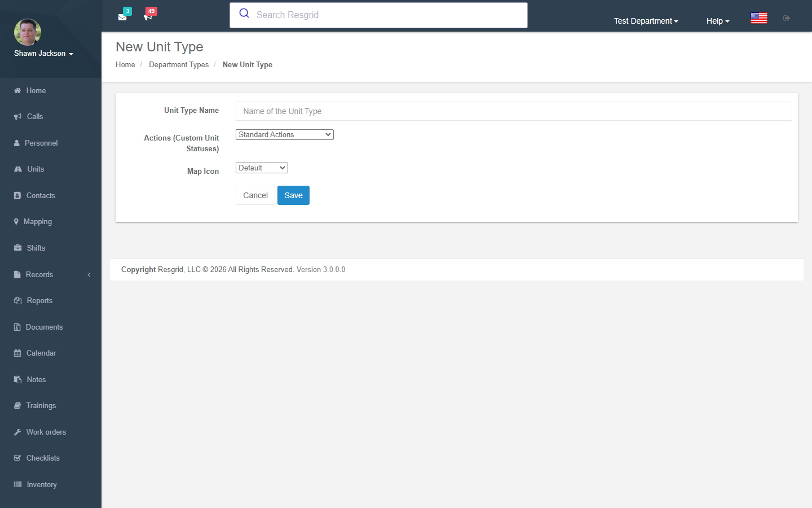Click Shawn Jackson's profile avatar
Viewport: 812px width, 508px height.
28,32
